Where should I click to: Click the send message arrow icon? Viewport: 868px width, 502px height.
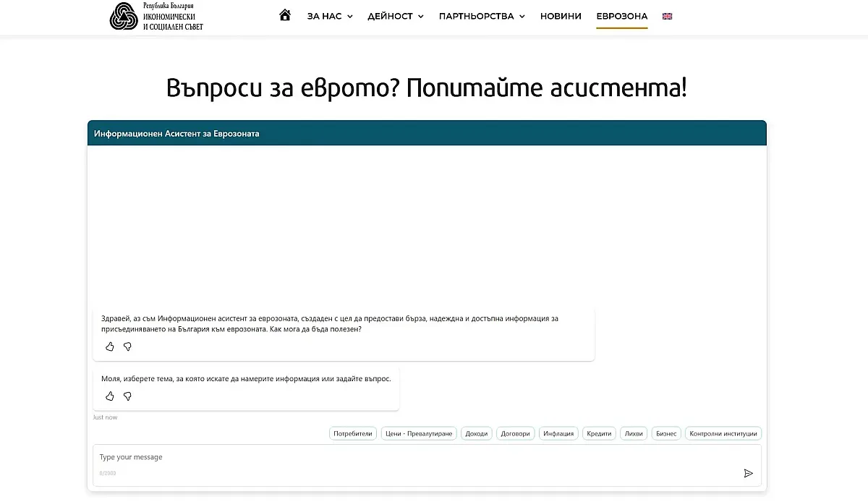point(748,473)
